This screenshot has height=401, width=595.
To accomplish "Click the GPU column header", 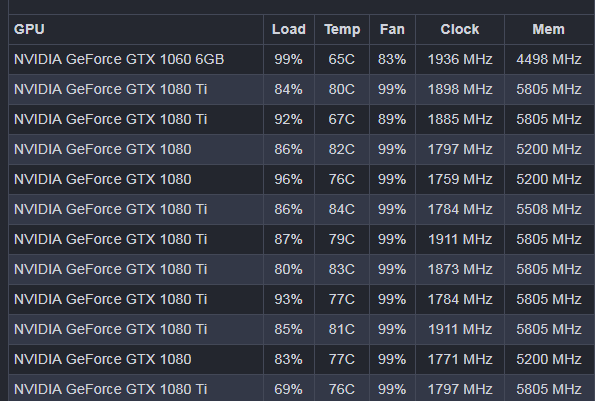I will (29, 29).
